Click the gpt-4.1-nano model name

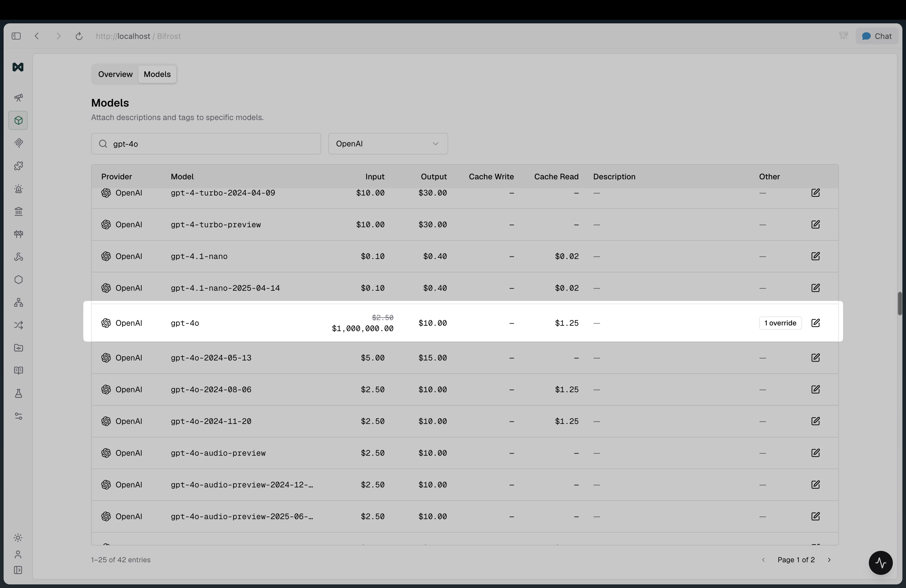tap(199, 256)
